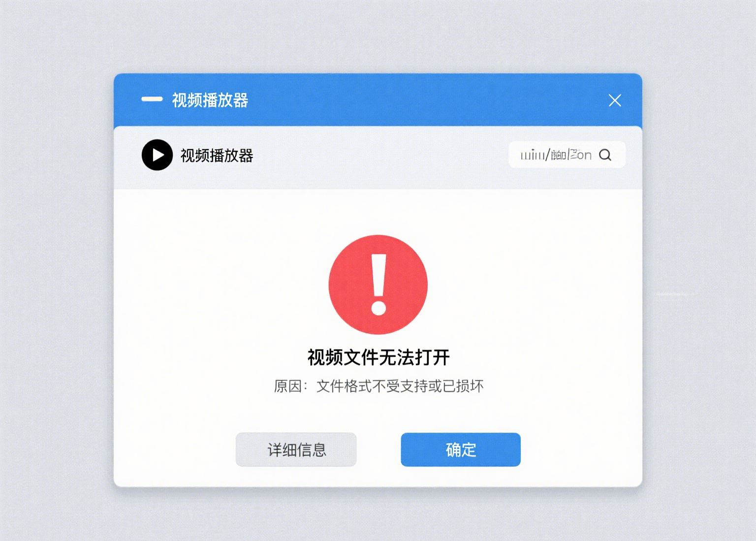The image size is (756, 541).
Task: Click empty area of gray header bar
Action: coord(379,158)
